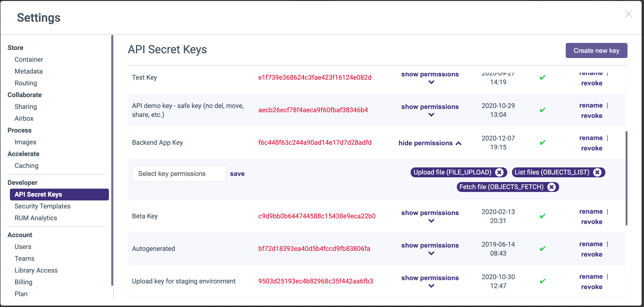Remove the Fetch file (OBJECTS_FETCH) permission tag
Viewport: 644px width, 307px height.
[552, 187]
